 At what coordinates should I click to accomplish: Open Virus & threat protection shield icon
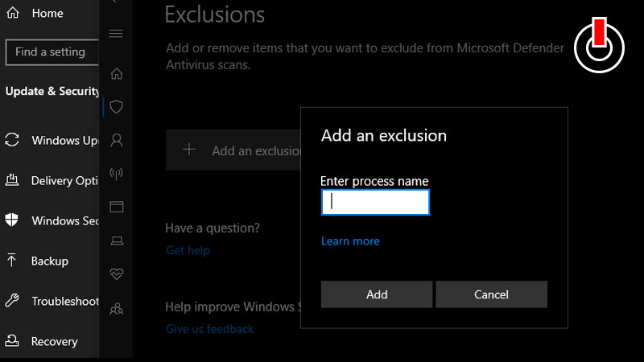coord(117,107)
